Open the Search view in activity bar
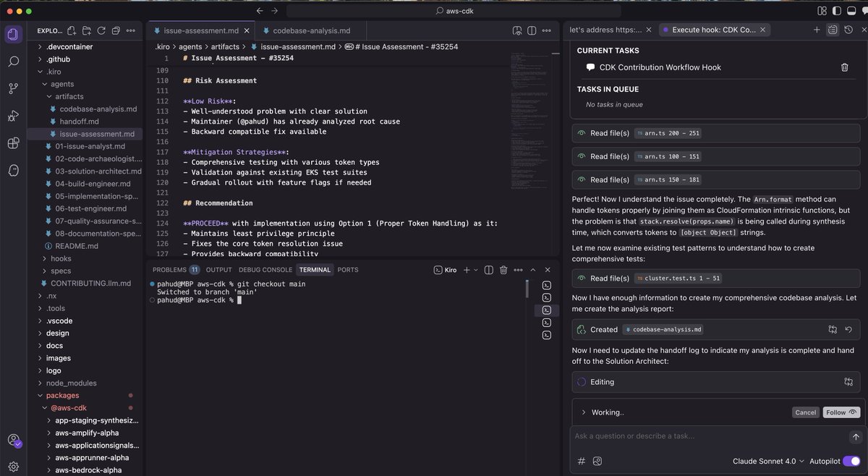Viewport: 868px width, 476px height. [13, 61]
